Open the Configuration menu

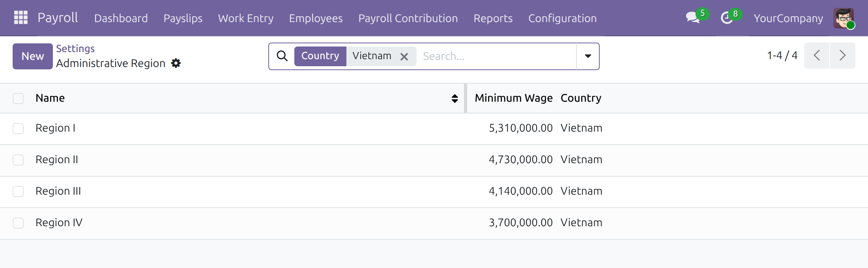[x=562, y=18]
